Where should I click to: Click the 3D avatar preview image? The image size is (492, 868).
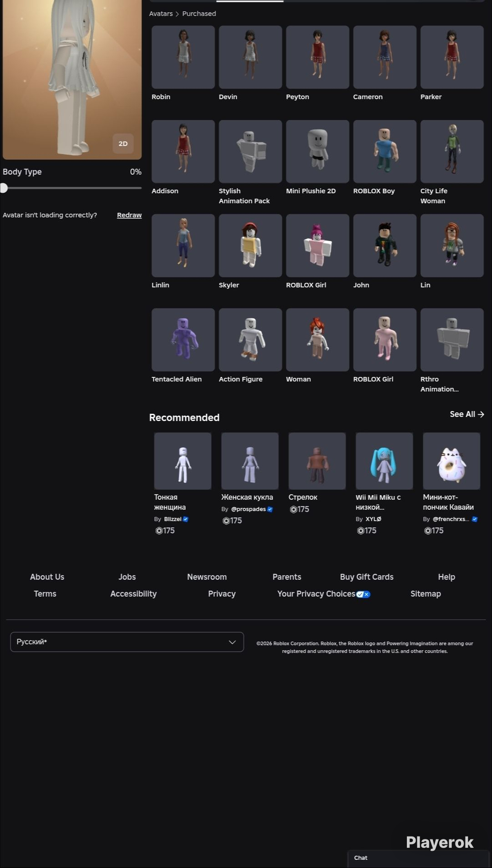click(72, 79)
